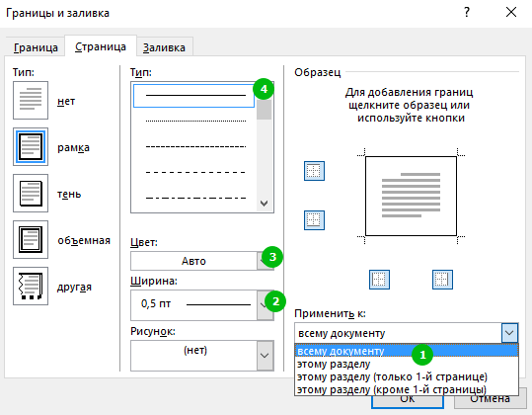This screenshot has height=415, width=532.
Task: Pick the 'объемная' 3-D border icon
Action: (31, 239)
